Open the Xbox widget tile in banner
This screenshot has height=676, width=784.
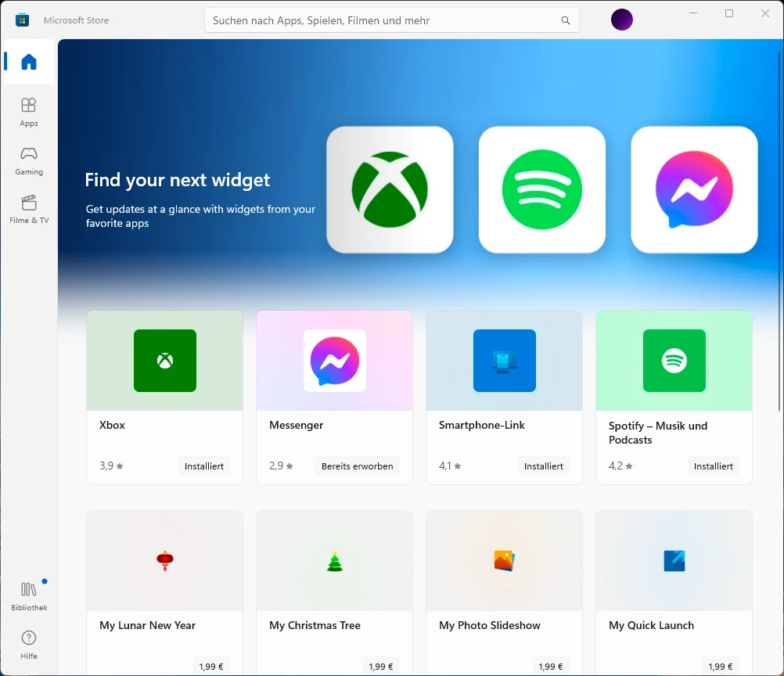(x=390, y=189)
